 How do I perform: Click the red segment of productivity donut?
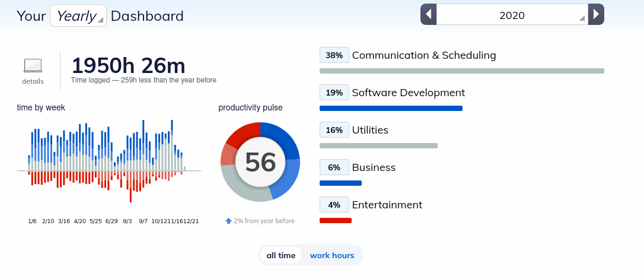point(242,135)
